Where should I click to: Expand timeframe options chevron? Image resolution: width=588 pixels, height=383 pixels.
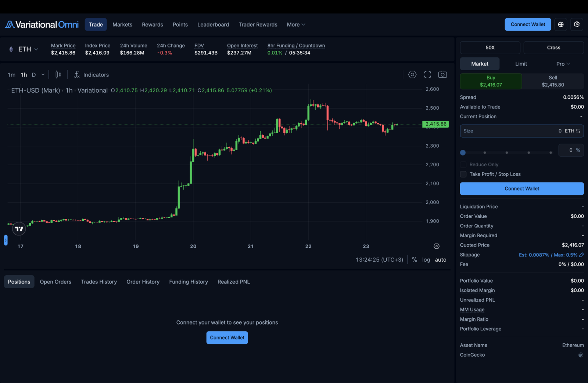click(x=43, y=75)
